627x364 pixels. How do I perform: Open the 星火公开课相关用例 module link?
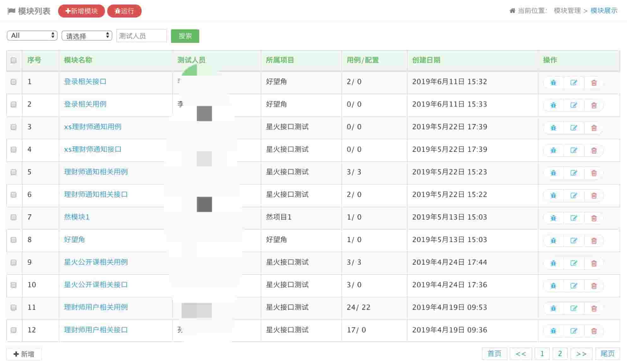pos(96,262)
